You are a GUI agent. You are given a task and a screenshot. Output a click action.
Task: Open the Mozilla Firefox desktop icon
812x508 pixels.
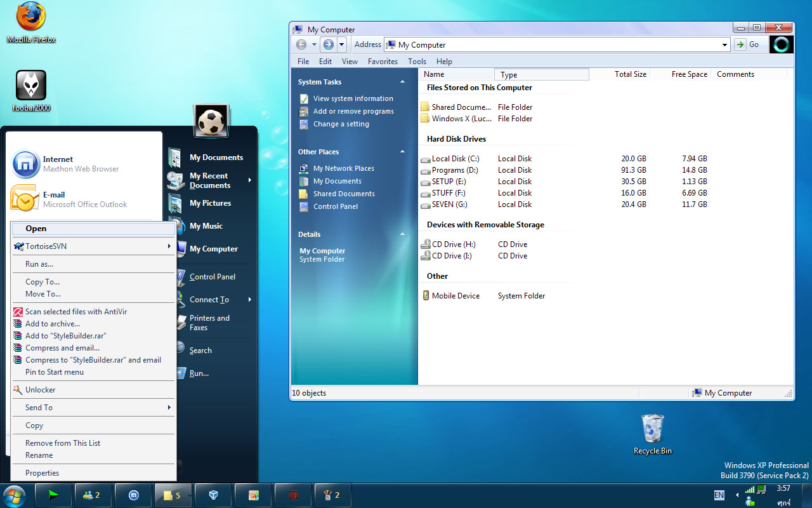tap(31, 18)
